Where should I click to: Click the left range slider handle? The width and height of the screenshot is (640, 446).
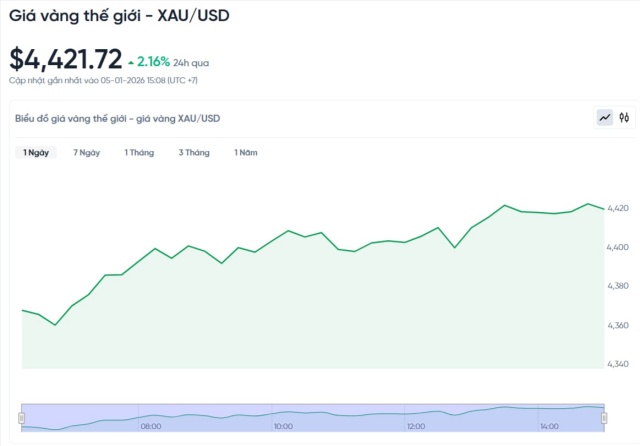pos(22,416)
